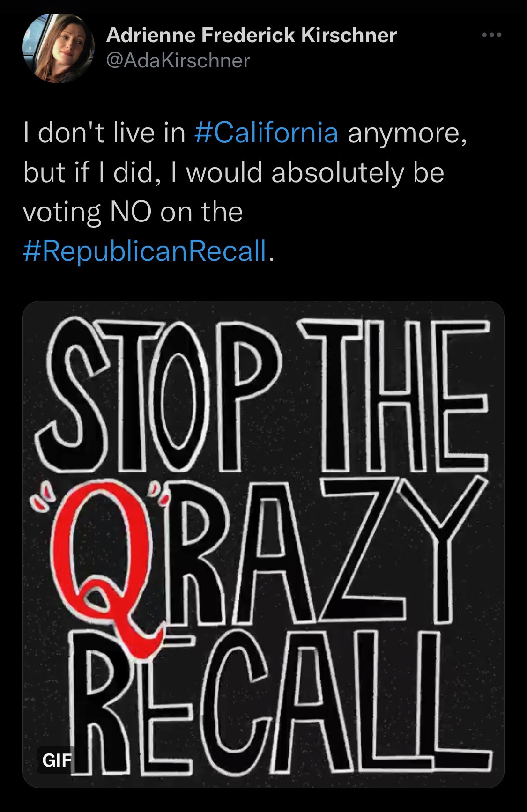This screenshot has width=527, height=812.
Task: Click the first name "Adrienne" in header
Action: coord(150,36)
